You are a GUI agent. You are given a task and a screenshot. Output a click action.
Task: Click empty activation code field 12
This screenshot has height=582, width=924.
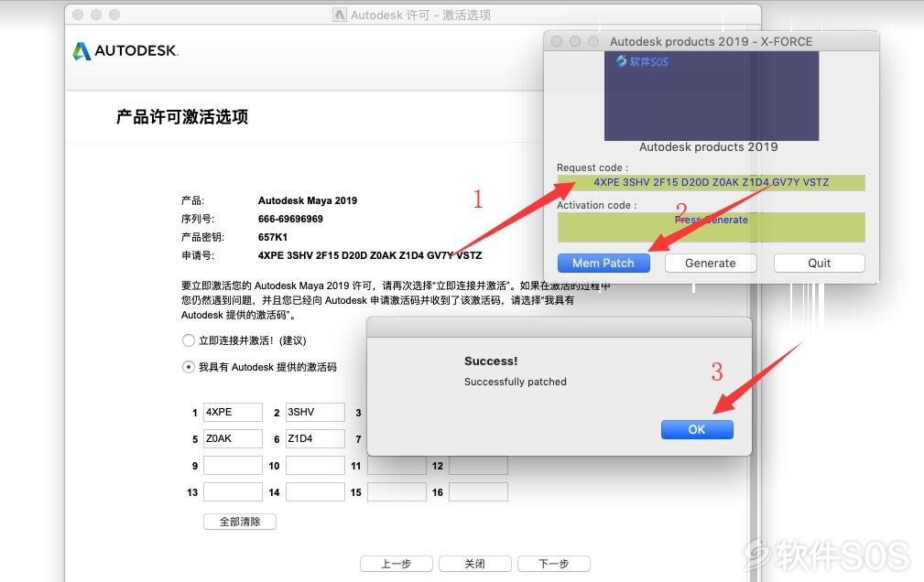479,466
